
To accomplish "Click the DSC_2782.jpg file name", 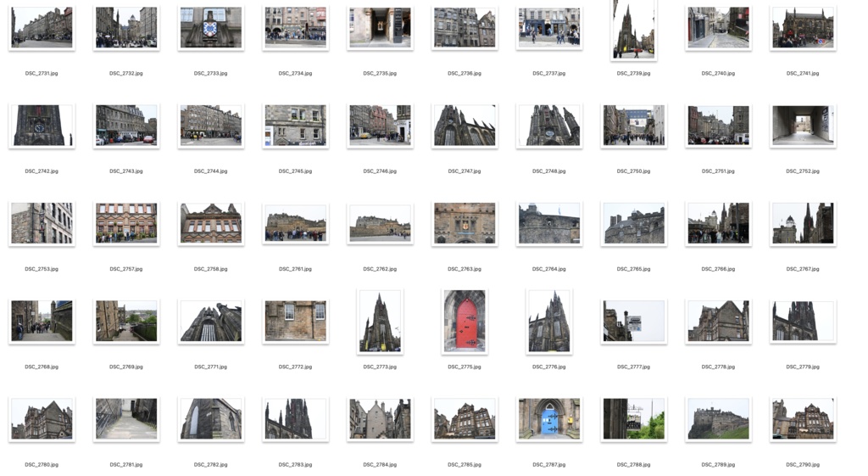I will coord(211,464).
